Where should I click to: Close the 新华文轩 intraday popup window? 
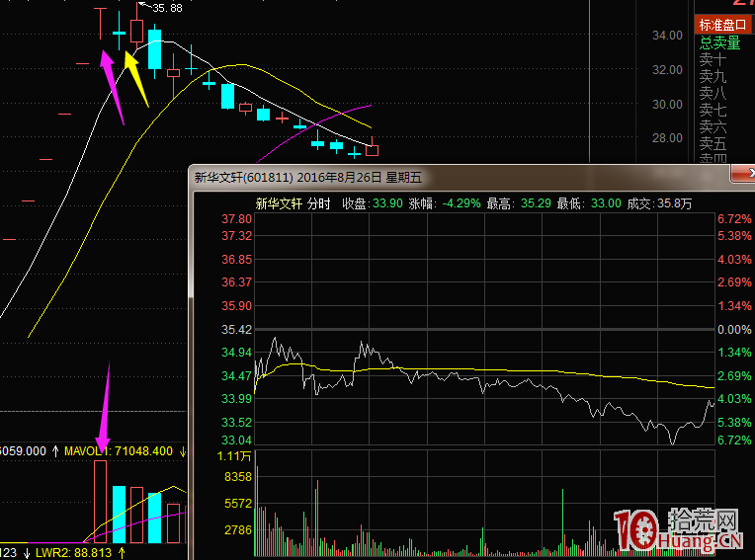[745, 173]
